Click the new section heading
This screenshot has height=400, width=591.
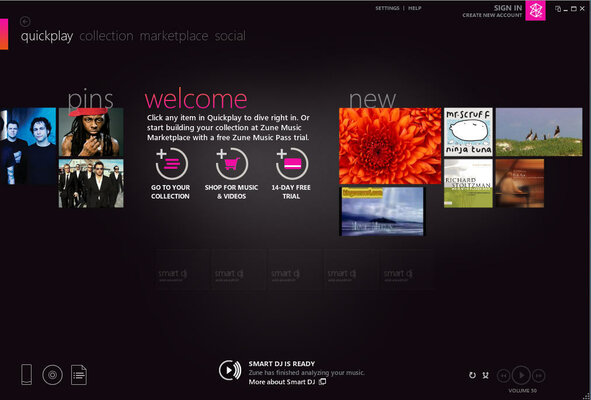[x=372, y=100]
